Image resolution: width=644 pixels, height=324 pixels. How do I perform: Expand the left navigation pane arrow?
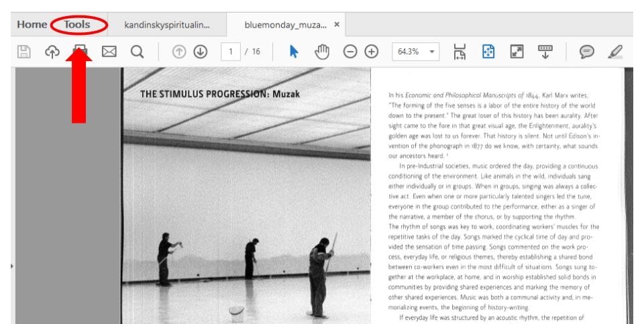[x=12, y=266]
